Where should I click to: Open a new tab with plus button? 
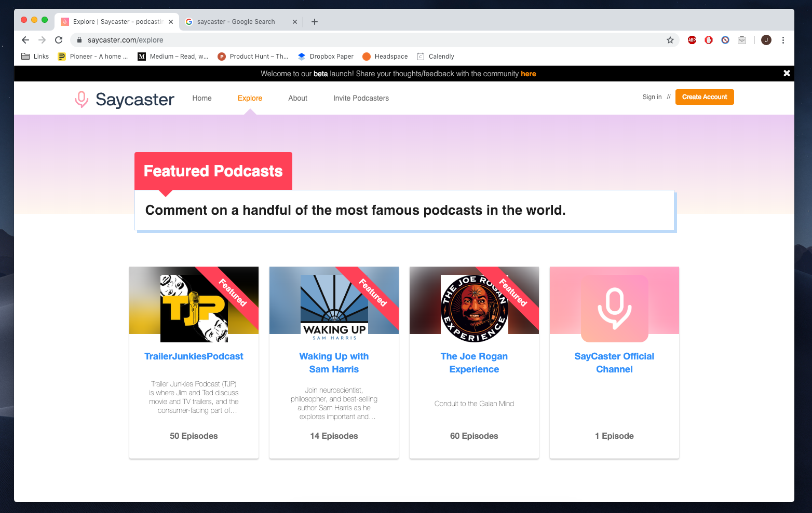coord(315,22)
